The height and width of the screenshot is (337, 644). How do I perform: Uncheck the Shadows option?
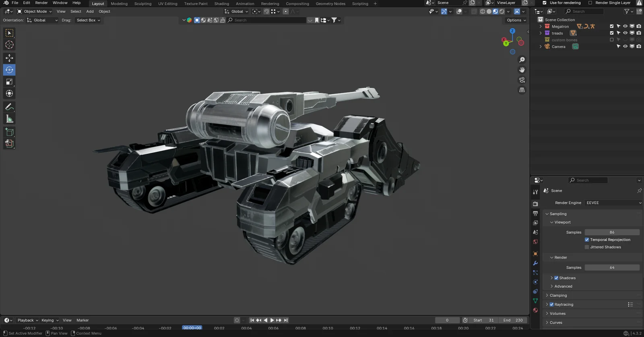[556, 278]
